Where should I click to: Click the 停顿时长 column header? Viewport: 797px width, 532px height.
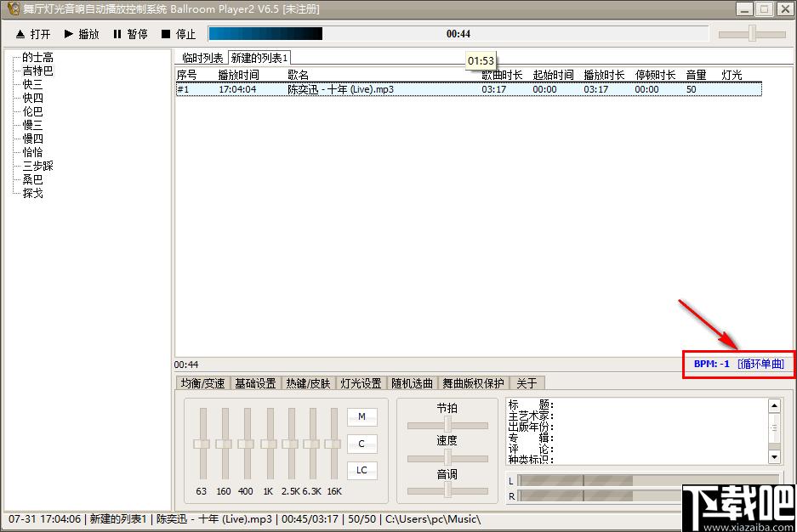pyautogui.click(x=655, y=75)
